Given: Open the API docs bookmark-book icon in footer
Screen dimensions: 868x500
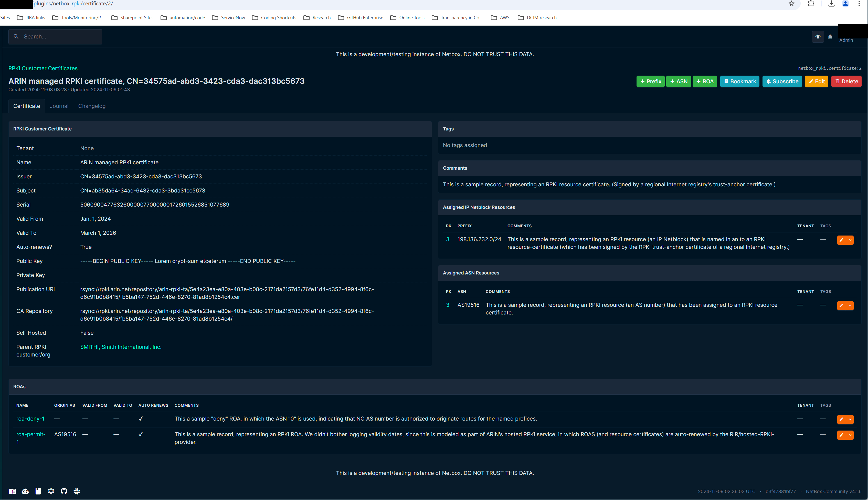Looking at the screenshot, I should pos(38,492).
